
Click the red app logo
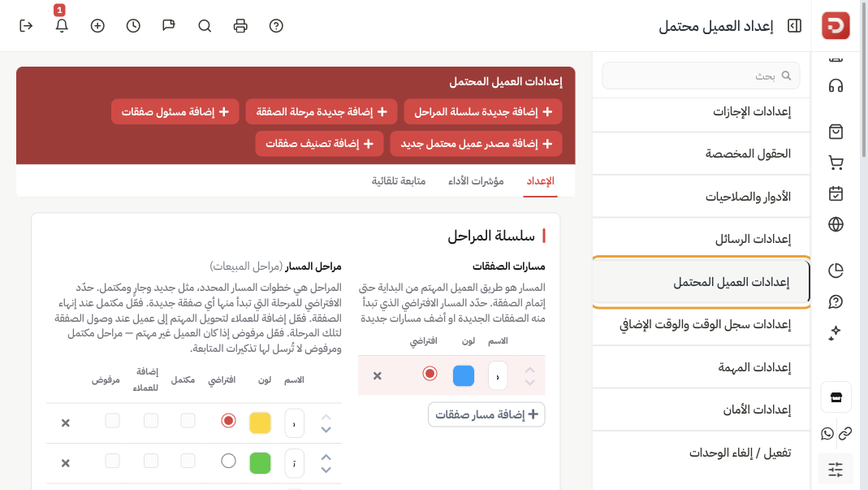point(836,25)
